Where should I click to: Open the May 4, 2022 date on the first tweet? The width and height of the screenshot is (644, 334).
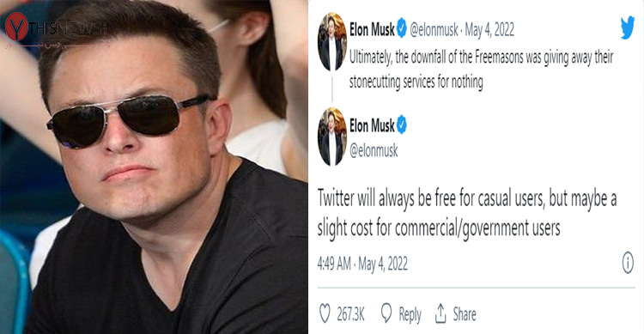(x=489, y=30)
